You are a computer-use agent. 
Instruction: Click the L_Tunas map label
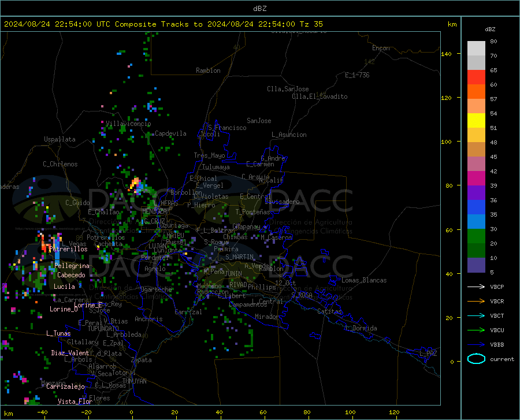pyautogui.click(x=58, y=333)
